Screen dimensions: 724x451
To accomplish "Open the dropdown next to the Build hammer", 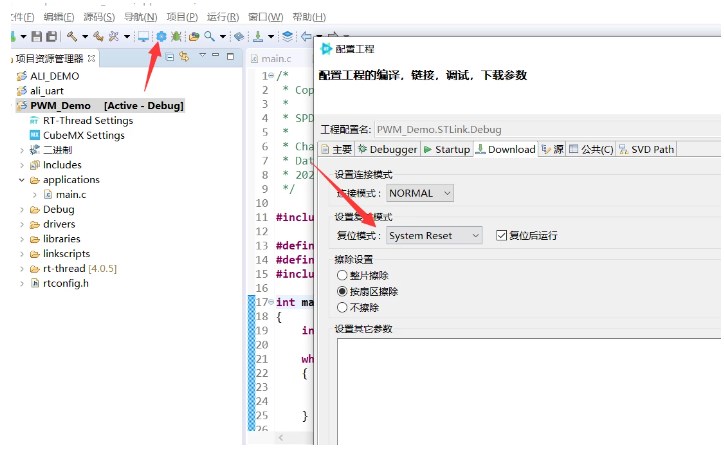I will click(85, 36).
